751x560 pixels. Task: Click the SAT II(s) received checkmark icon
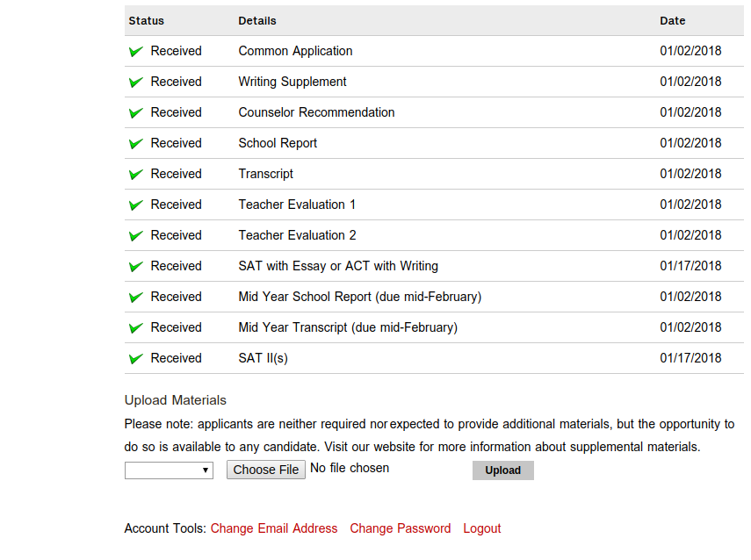(x=136, y=358)
